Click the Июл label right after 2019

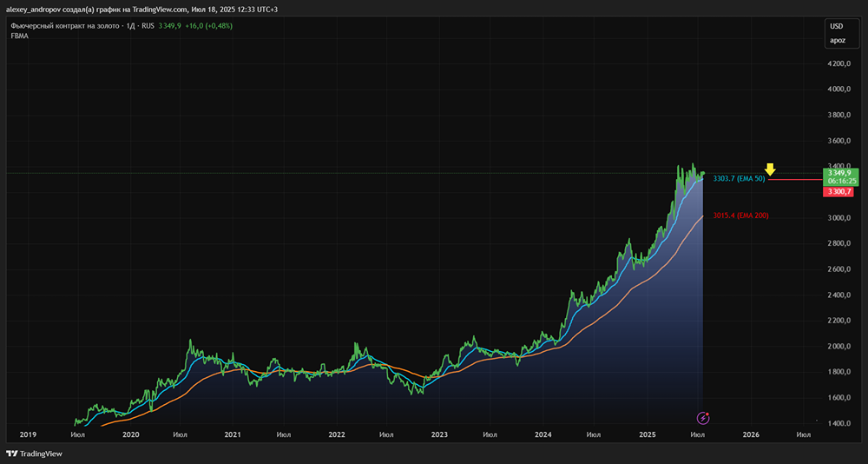coord(77,435)
